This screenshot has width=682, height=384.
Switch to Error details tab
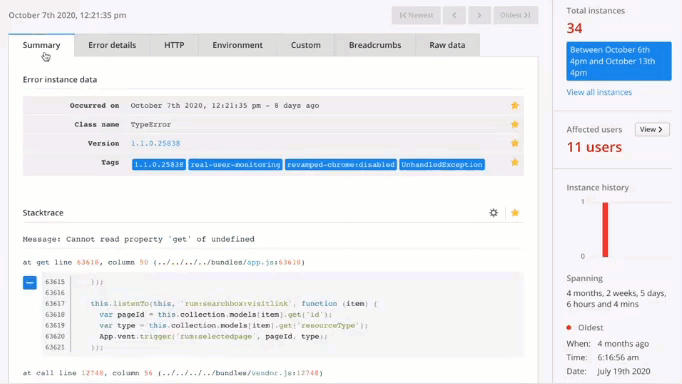(112, 45)
